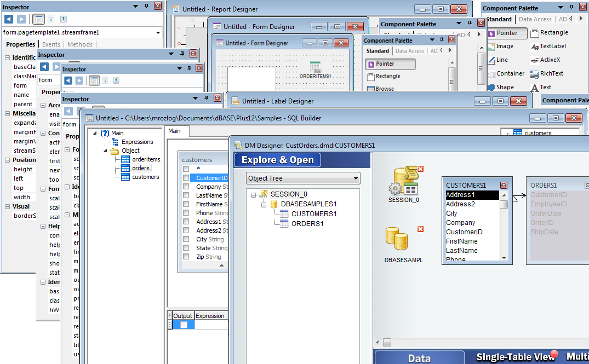Choose Image component in rightmost palette
The width and height of the screenshot is (589, 364).
point(500,46)
